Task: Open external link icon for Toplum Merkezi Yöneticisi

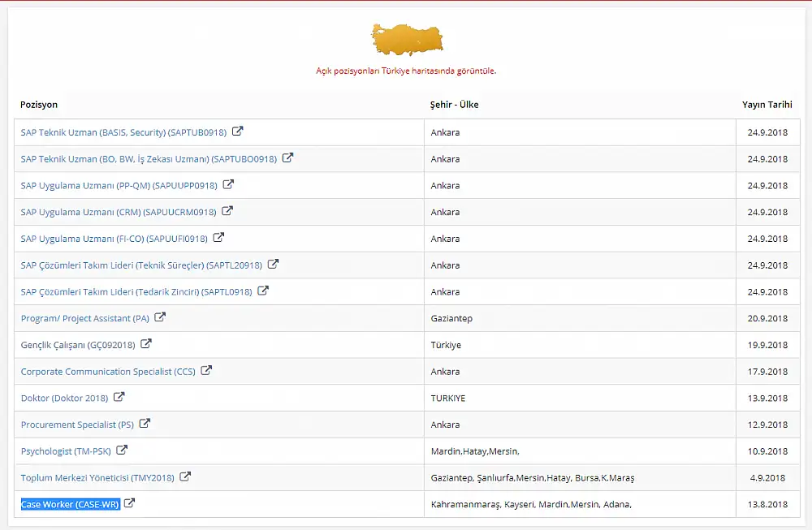Action: click(x=185, y=476)
